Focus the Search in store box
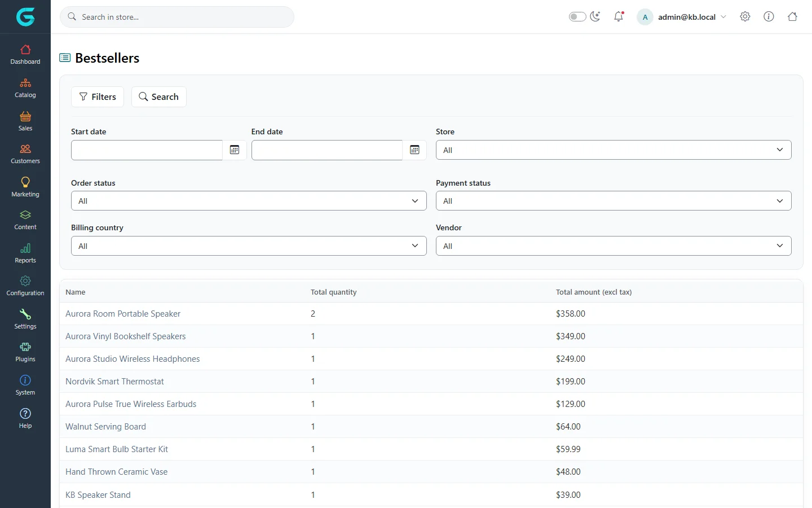Screen dimensions: 812x508 click(x=177, y=17)
